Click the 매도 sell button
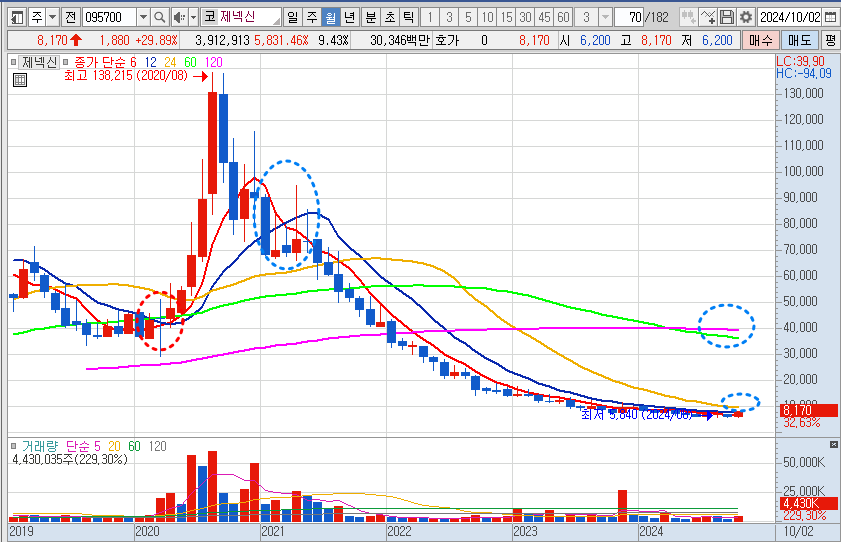The image size is (841, 542). [x=799, y=40]
